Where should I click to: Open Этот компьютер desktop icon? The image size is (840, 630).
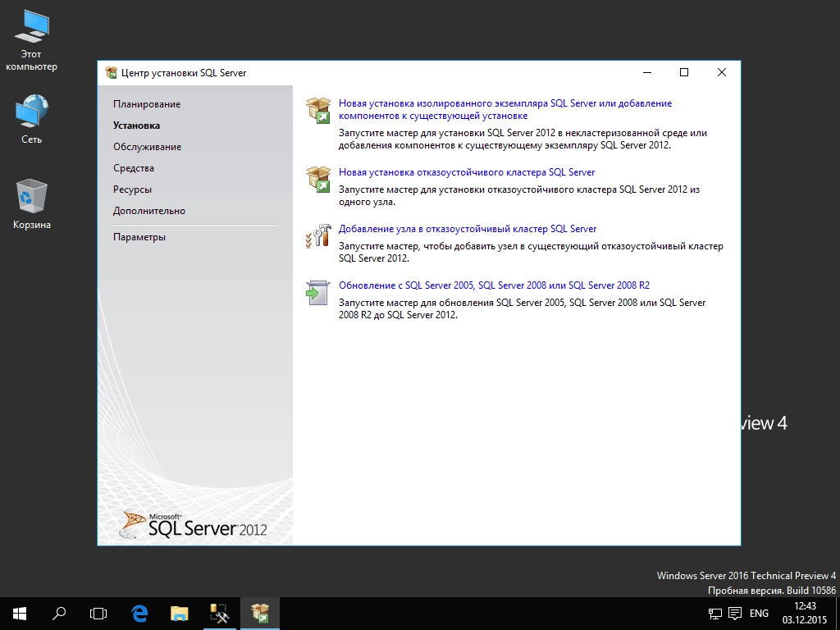(31, 42)
